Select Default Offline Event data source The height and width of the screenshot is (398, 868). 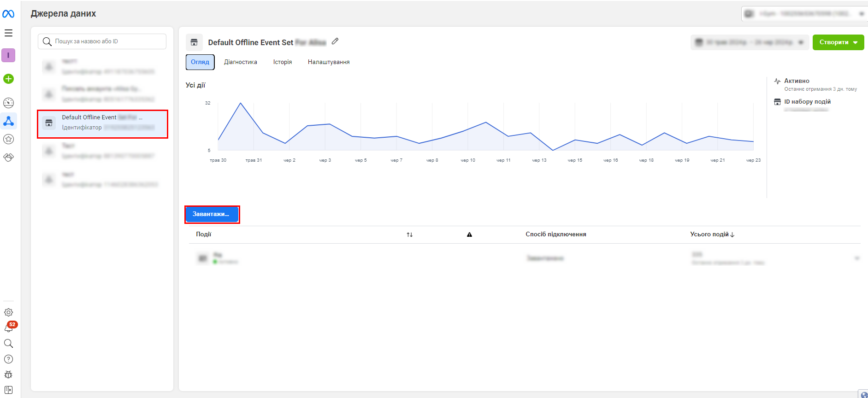click(x=102, y=124)
